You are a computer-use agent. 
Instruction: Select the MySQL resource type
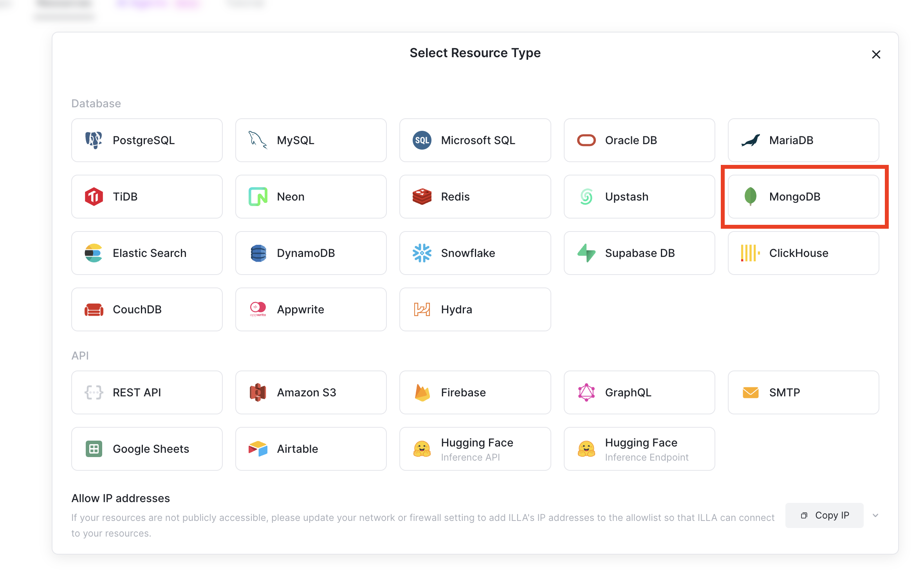(x=310, y=140)
